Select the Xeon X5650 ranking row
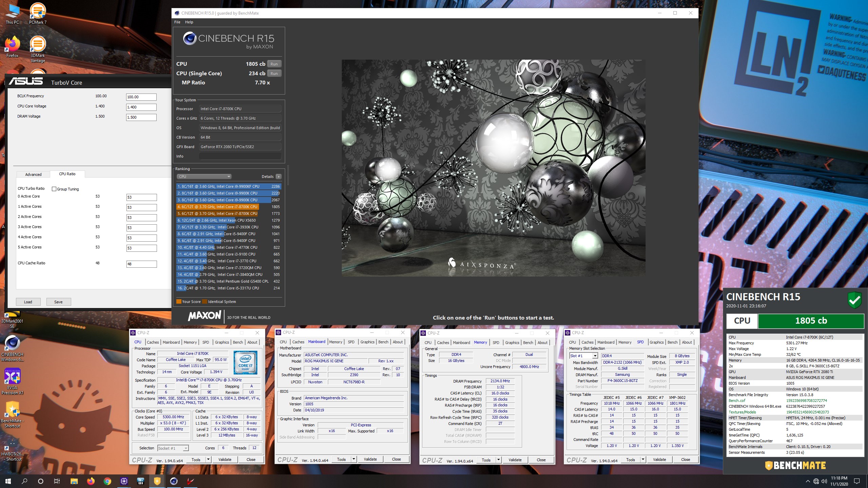Viewport: 868px width, 488px height. [228, 220]
